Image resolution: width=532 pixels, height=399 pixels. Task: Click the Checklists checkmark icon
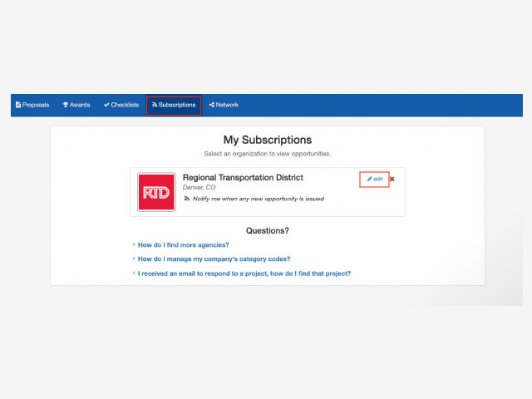(106, 105)
